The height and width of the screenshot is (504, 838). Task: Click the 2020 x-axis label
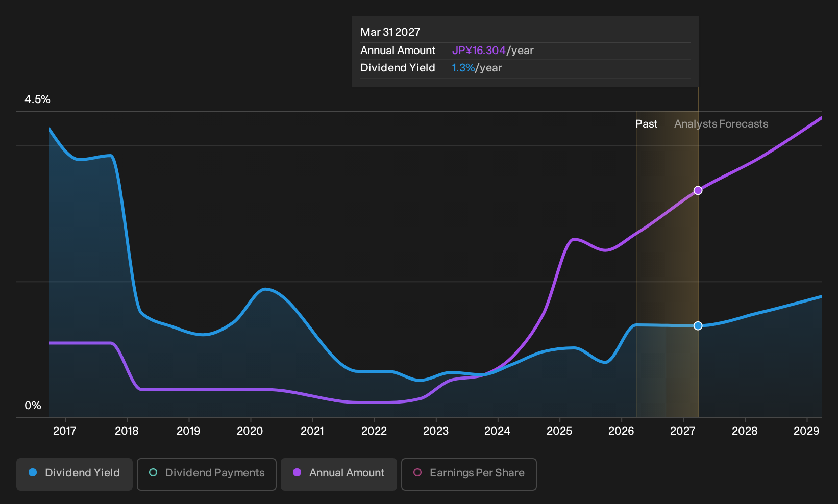(250, 431)
